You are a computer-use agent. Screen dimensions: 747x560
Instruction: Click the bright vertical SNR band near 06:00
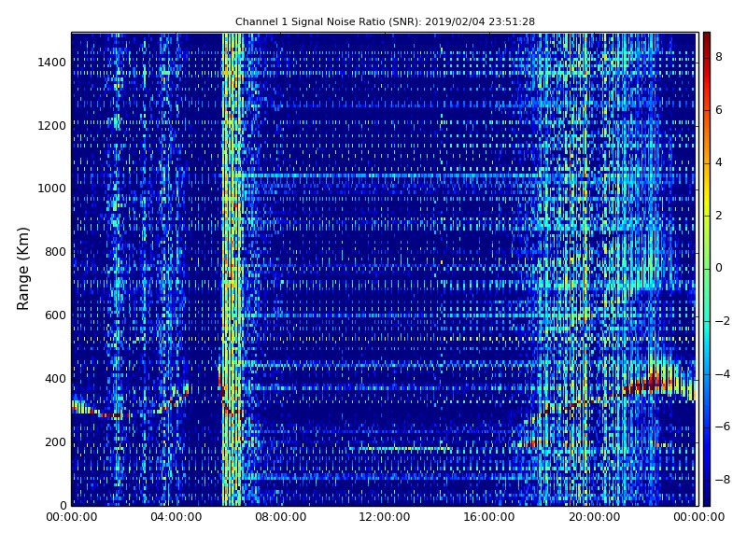pos(233,269)
